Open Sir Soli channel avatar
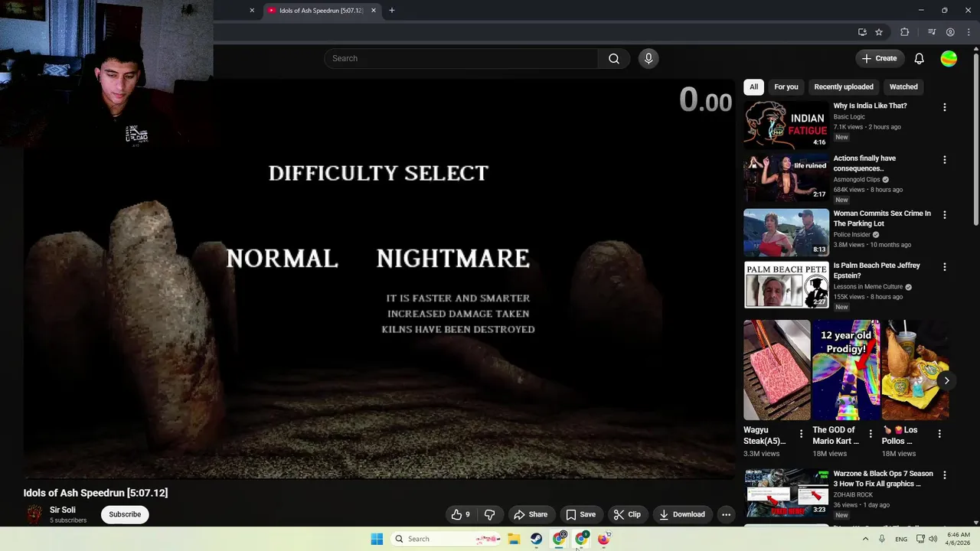 [x=34, y=514]
